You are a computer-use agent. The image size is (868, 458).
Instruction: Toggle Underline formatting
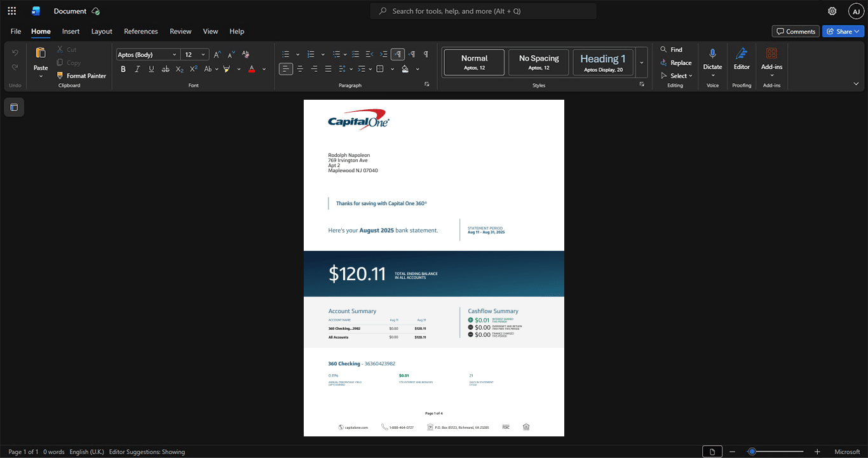click(151, 69)
